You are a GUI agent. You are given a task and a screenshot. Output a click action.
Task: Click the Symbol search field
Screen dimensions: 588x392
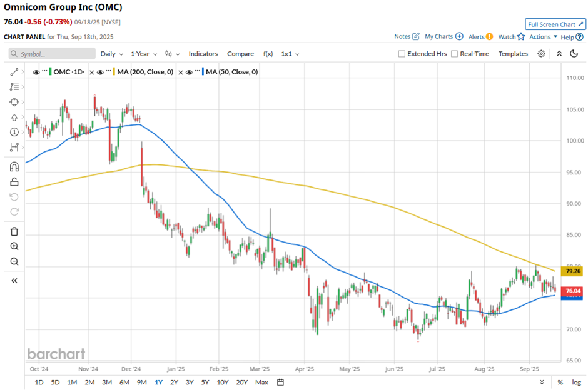pyautogui.click(x=53, y=54)
